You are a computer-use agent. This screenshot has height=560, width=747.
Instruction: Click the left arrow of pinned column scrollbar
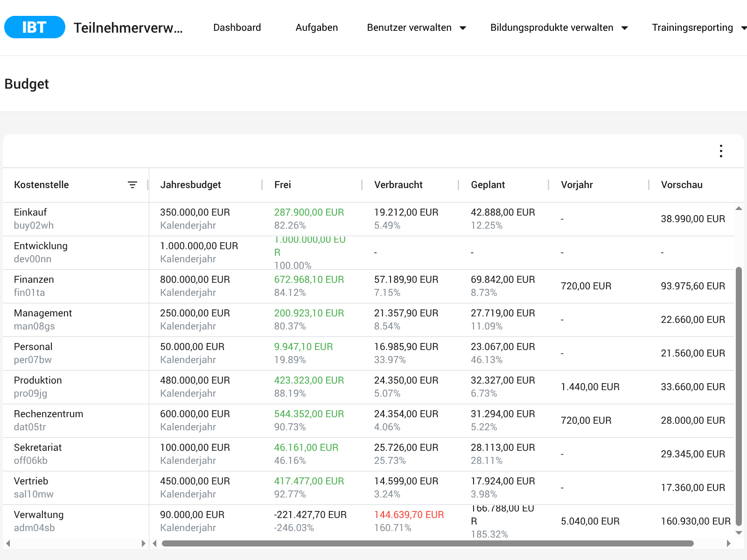8,543
